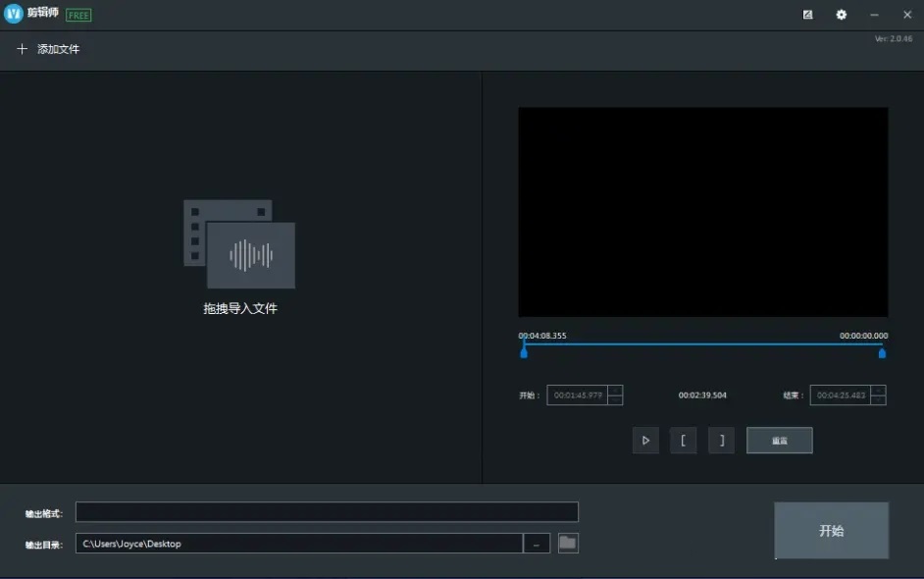Start conversion with the 开始 button
The height and width of the screenshot is (579, 924).
point(831,530)
